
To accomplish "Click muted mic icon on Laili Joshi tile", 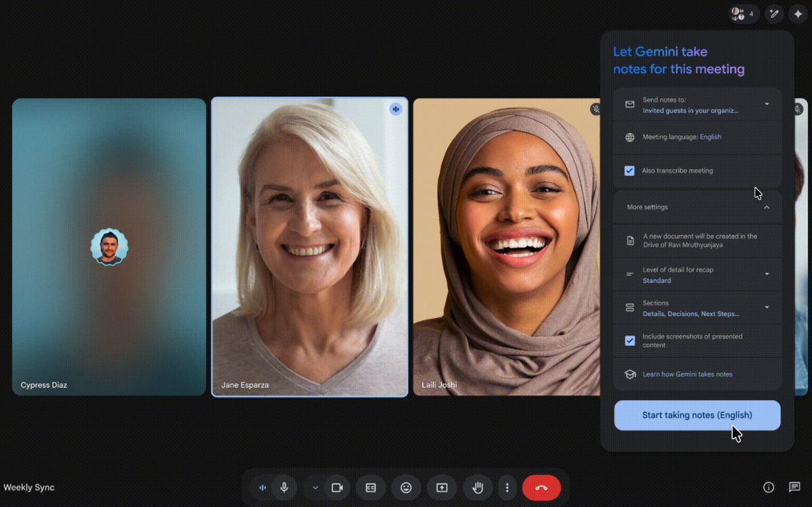I will [x=595, y=109].
